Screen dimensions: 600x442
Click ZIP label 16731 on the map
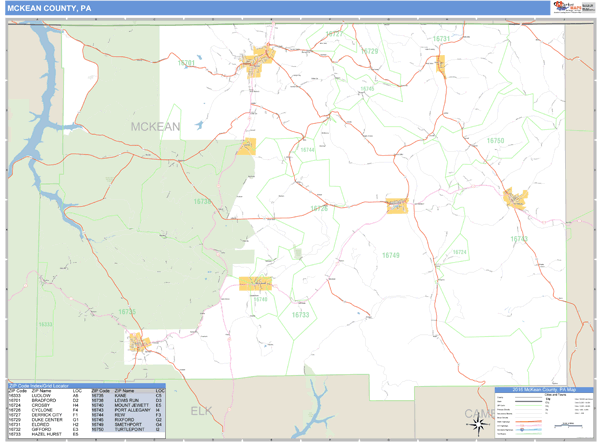[x=441, y=39]
